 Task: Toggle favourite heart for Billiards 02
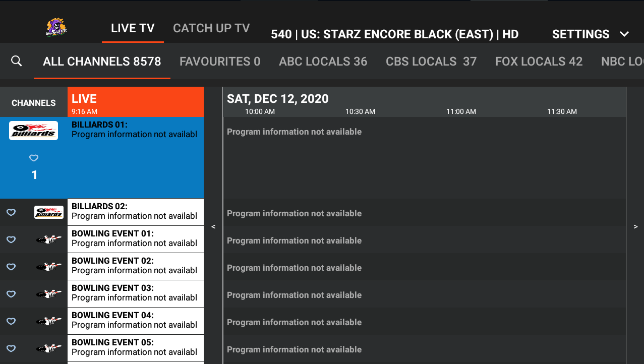click(11, 212)
